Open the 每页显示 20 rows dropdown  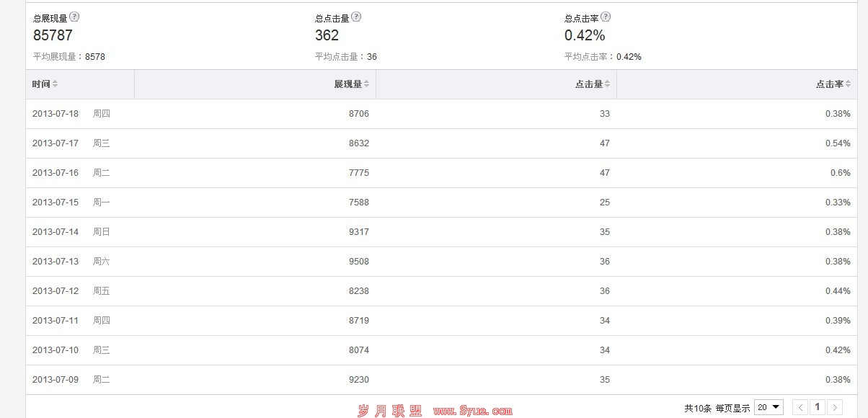tap(769, 407)
